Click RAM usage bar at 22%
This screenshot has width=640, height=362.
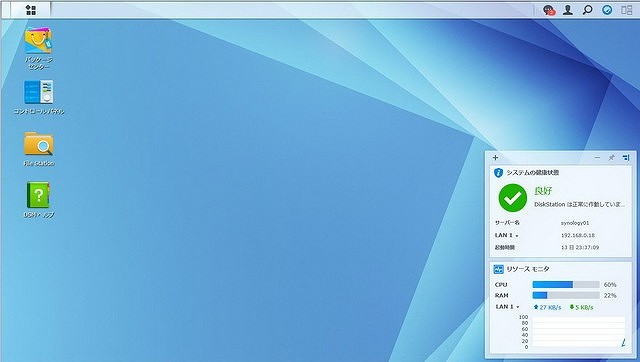coord(566,295)
